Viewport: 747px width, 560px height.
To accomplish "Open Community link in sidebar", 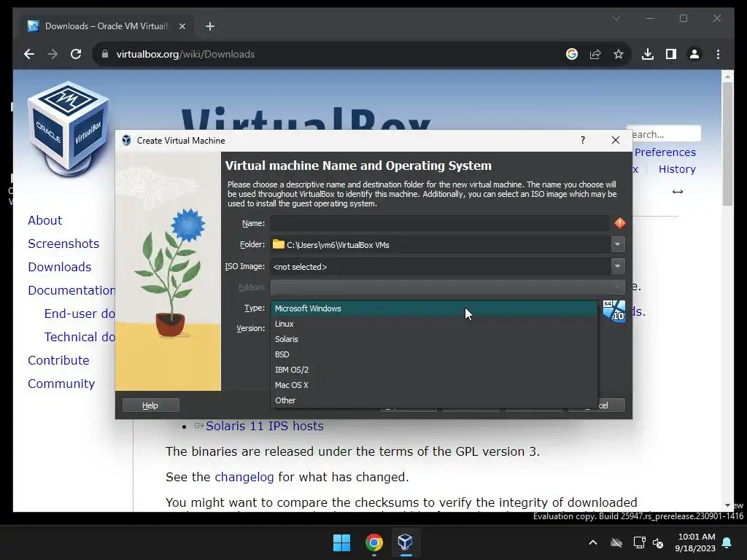I will (61, 384).
